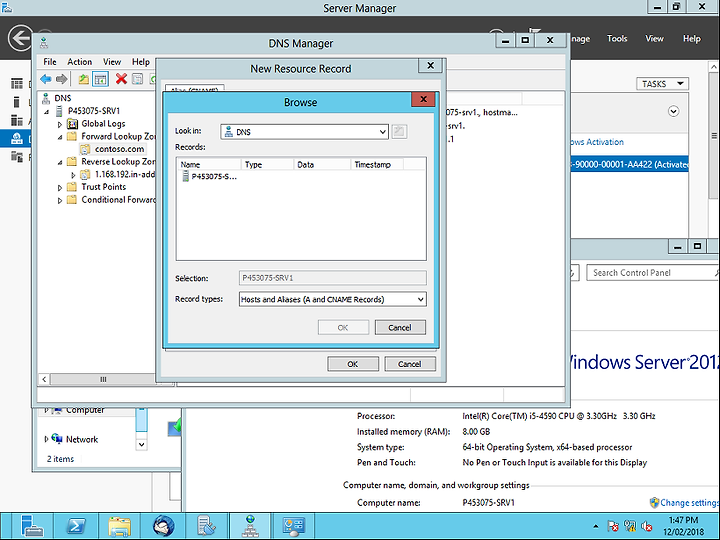
Task: Click Cancel in the New Resource Record dialog
Action: (410, 364)
